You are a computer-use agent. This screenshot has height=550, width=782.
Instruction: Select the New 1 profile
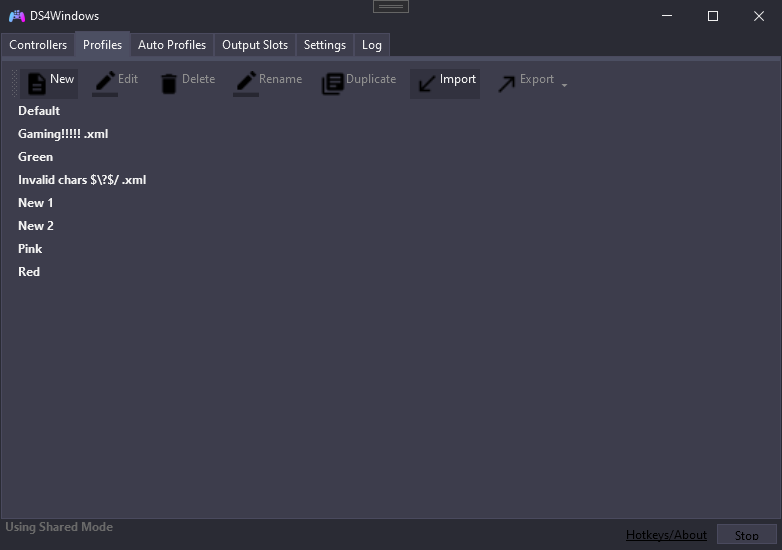(35, 202)
